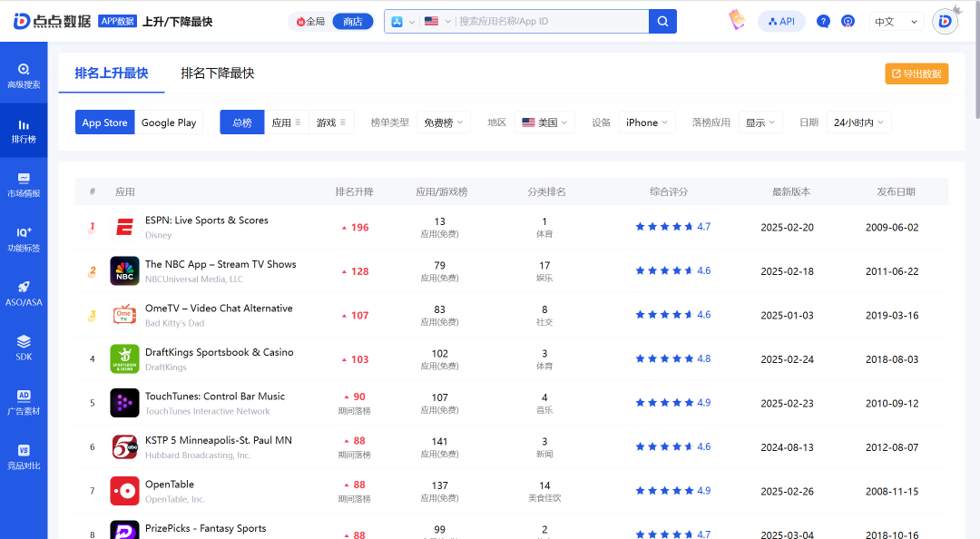Open Advanced Search in the sidebar
Image resolution: width=980 pixels, height=539 pixels.
24,75
